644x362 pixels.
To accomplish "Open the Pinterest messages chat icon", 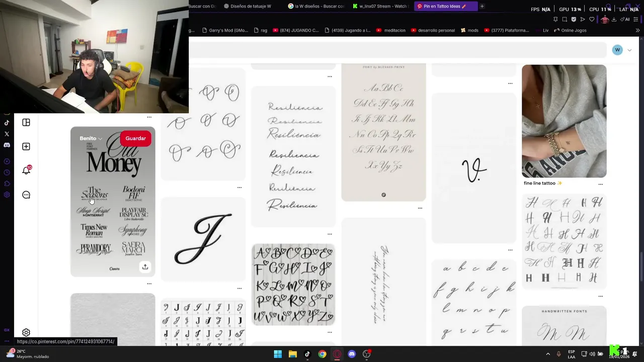I will tap(26, 195).
